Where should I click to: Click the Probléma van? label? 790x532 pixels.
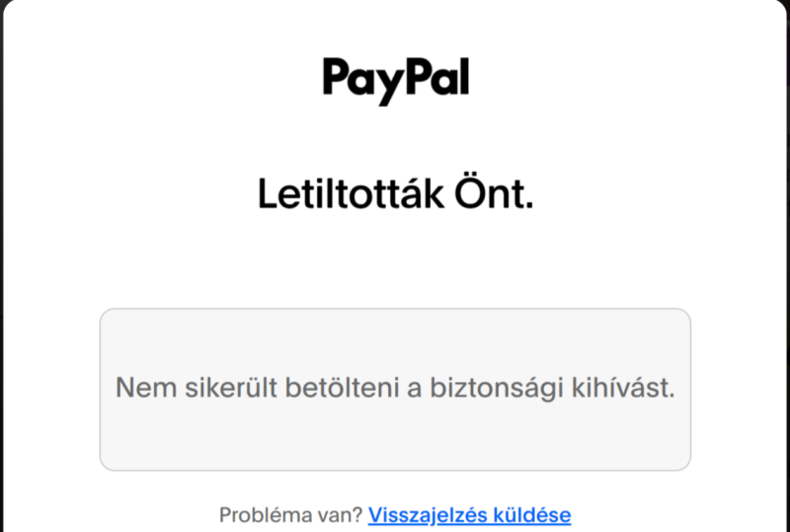(x=290, y=515)
